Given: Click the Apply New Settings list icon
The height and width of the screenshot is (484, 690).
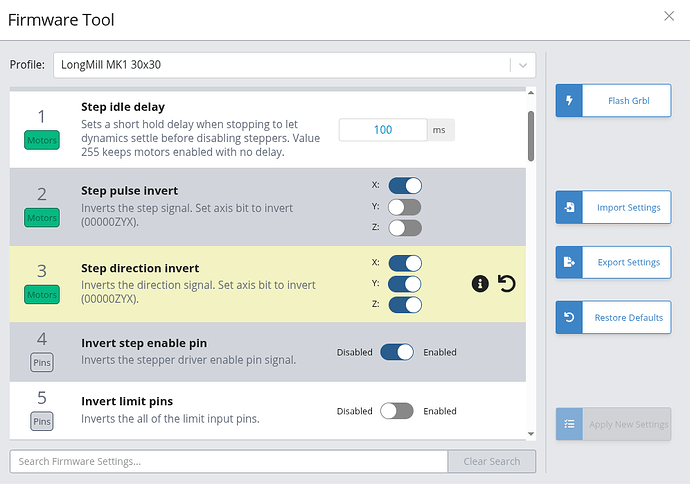Looking at the screenshot, I should (569, 424).
